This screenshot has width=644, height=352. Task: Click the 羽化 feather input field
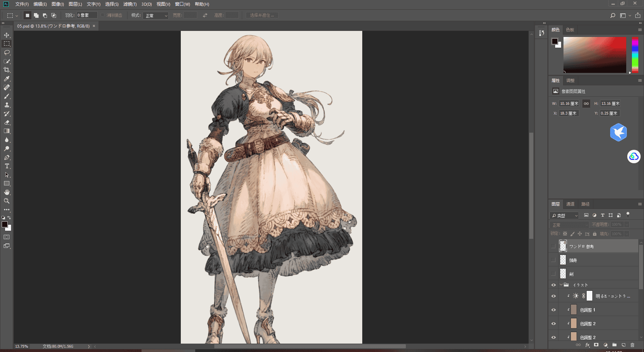(x=87, y=15)
